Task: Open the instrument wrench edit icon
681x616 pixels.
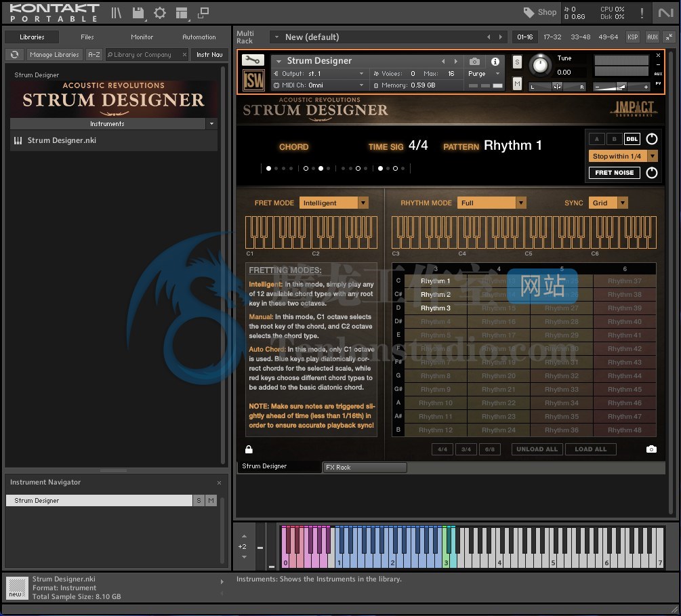Action: 253,60
